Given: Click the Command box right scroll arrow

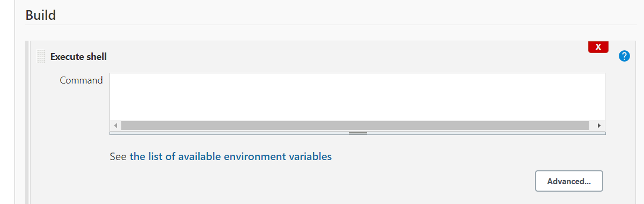Looking at the screenshot, I should [x=599, y=125].
